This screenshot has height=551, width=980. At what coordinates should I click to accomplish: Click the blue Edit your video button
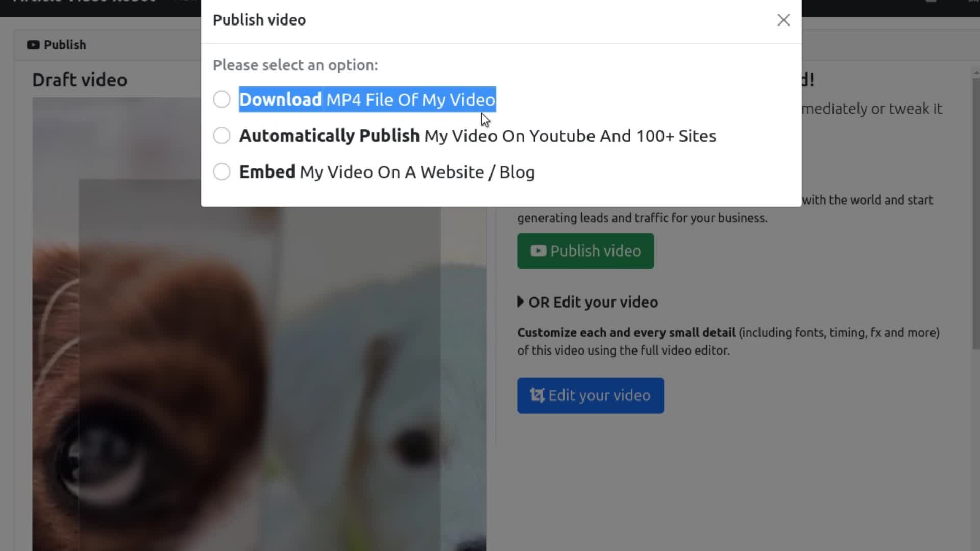[x=590, y=395]
